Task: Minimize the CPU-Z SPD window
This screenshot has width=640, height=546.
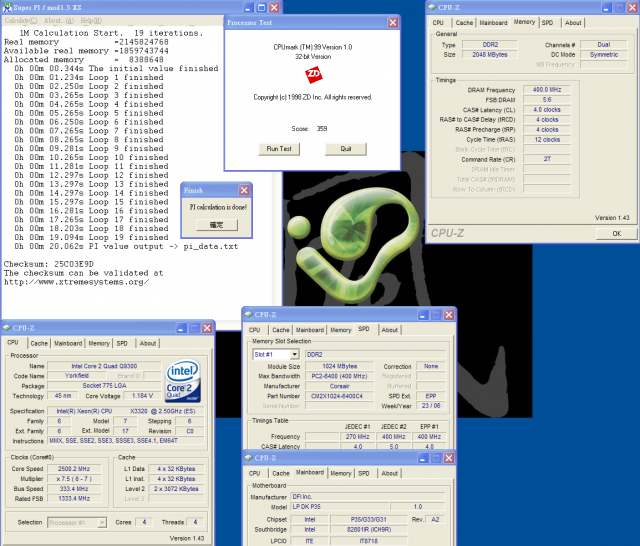Action: [423, 315]
